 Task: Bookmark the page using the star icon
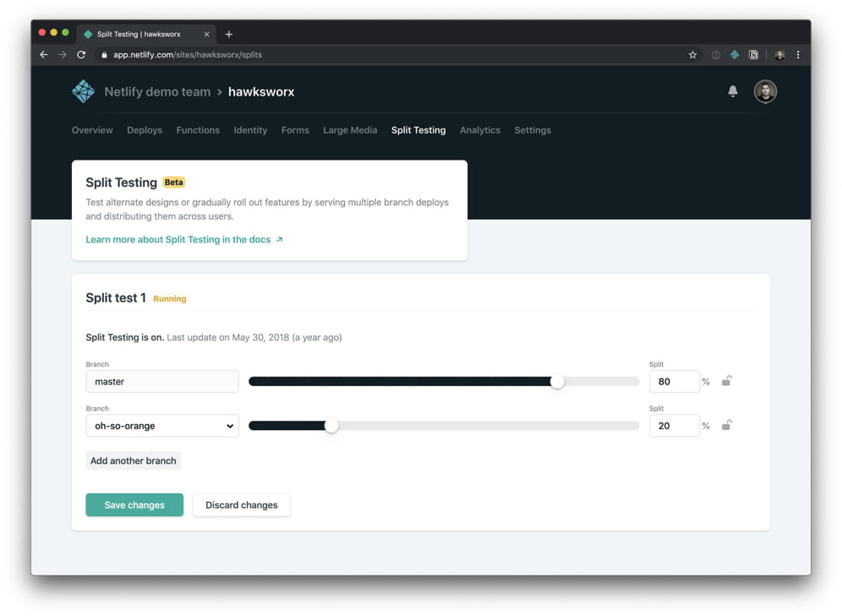pyautogui.click(x=693, y=54)
